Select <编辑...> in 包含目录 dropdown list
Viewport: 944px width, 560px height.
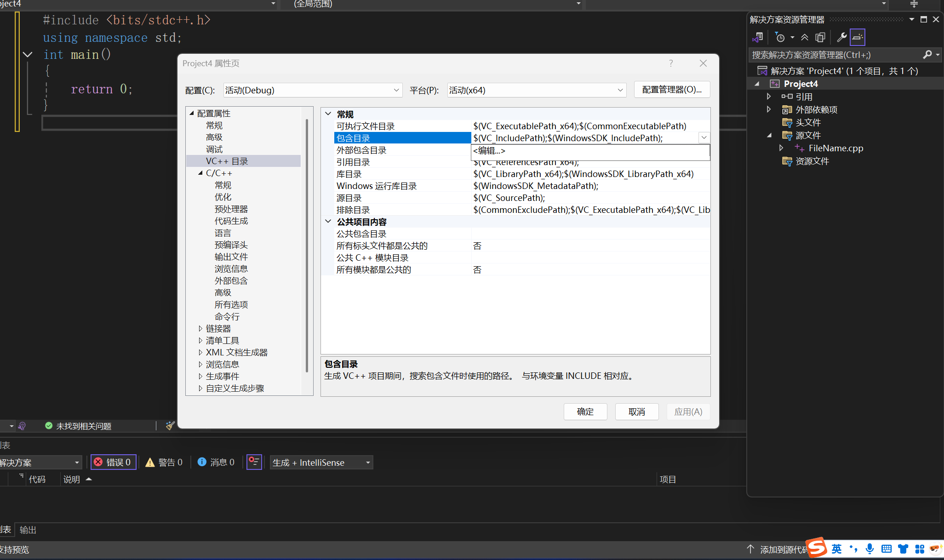coord(489,150)
